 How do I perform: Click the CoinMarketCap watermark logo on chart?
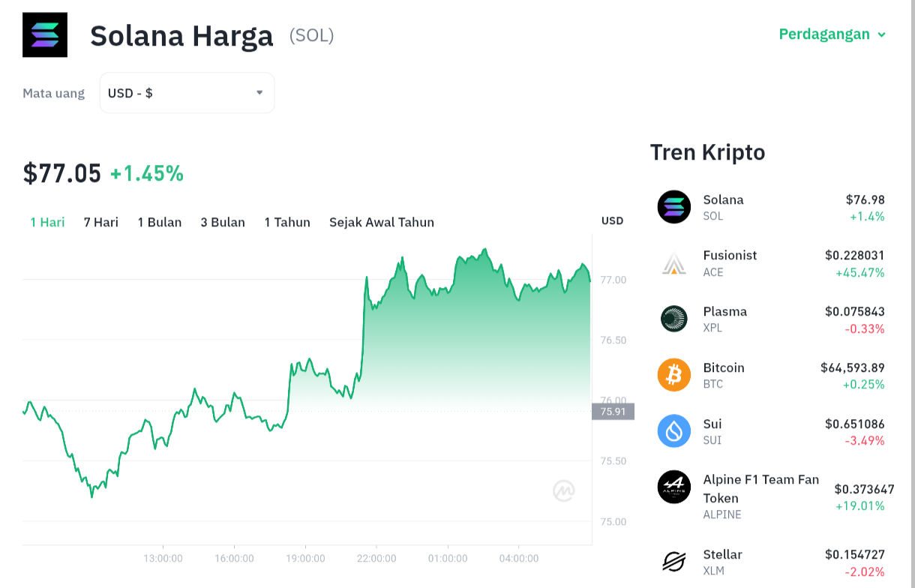(564, 490)
